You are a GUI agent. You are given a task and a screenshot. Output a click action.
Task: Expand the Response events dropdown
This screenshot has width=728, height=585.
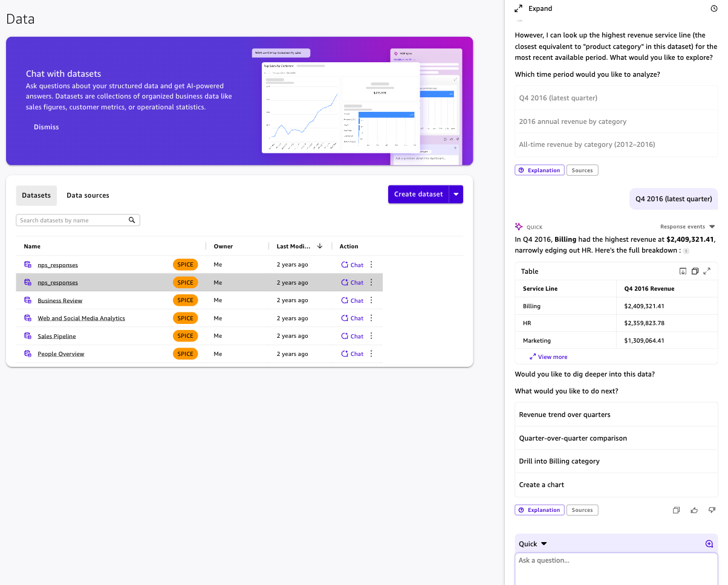(687, 227)
